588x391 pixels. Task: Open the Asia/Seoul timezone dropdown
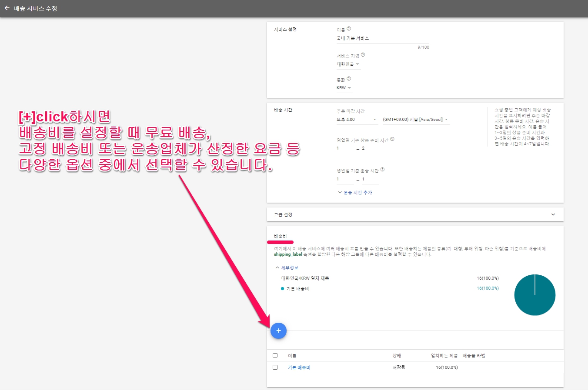click(415, 120)
